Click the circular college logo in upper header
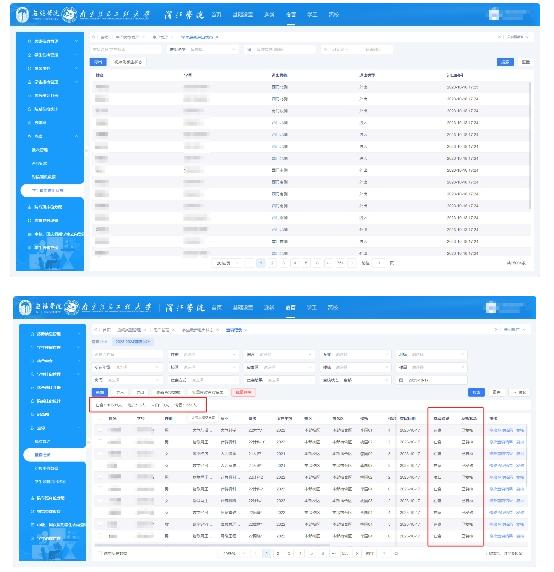Image resolution: width=554 pixels, height=572 pixels. pyautogui.click(x=23, y=15)
